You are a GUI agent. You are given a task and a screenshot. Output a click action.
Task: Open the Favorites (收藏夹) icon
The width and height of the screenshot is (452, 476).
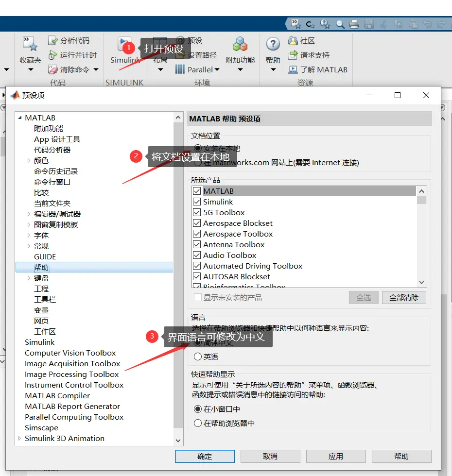click(30, 44)
